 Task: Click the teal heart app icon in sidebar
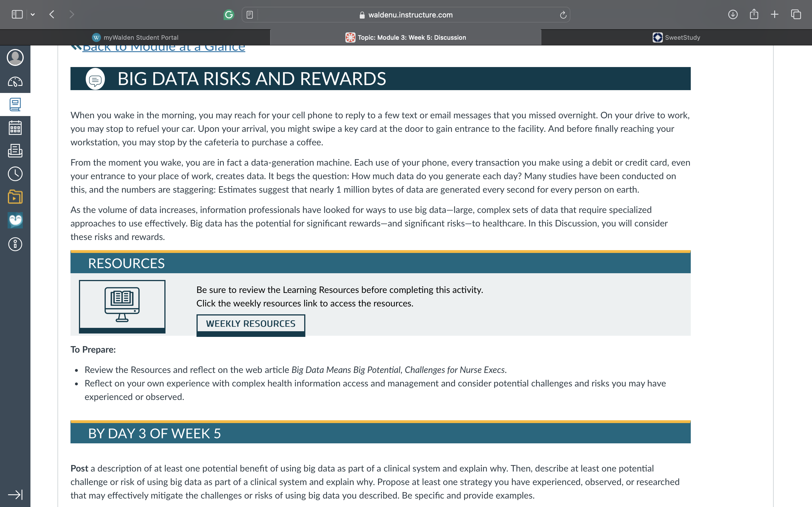click(x=15, y=220)
